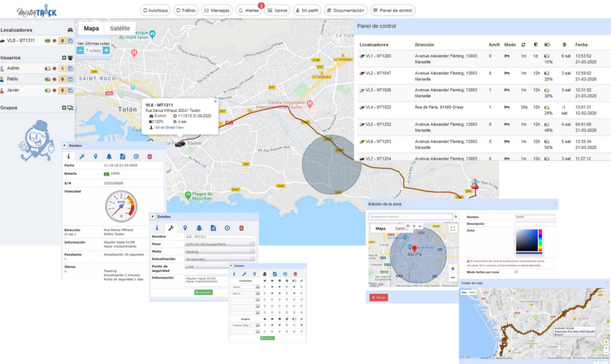Click the green add icon next to Grupos
This screenshot has height=364, width=611.
point(64,107)
